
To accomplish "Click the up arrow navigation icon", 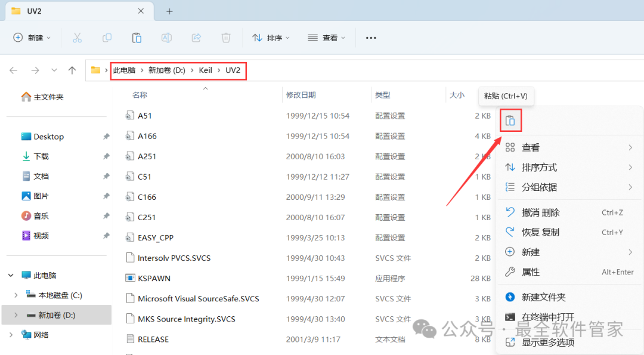I will coord(72,70).
